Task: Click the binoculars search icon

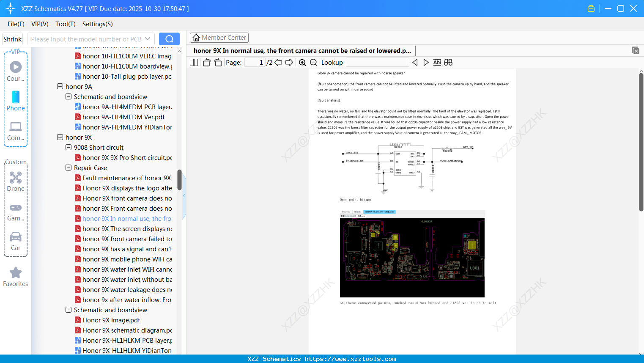Action: click(448, 62)
